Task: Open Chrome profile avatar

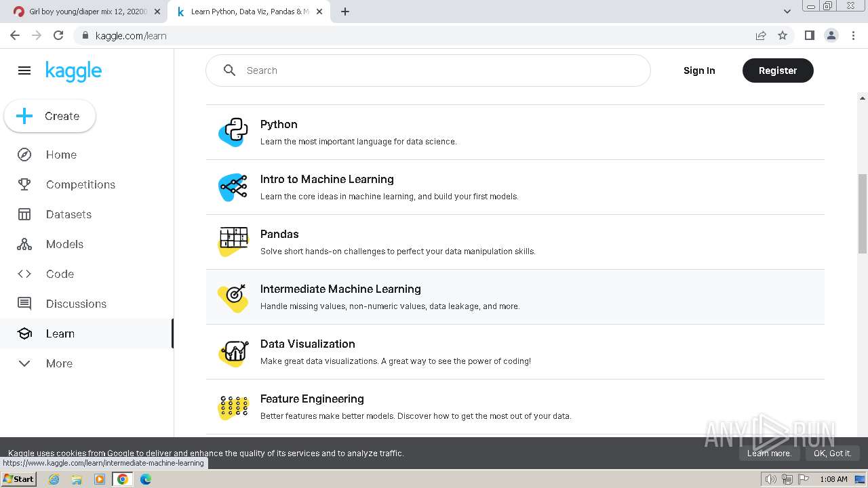Action: 831,35
